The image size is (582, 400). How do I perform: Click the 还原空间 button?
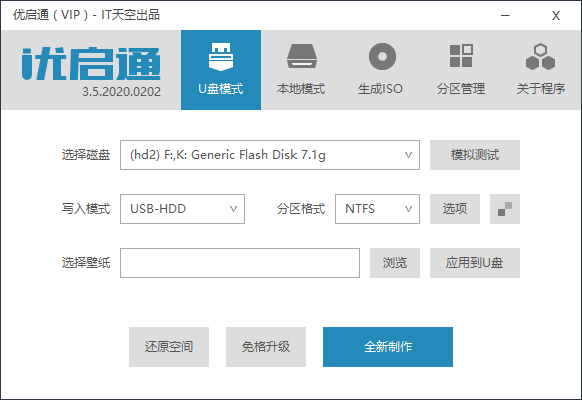(169, 347)
